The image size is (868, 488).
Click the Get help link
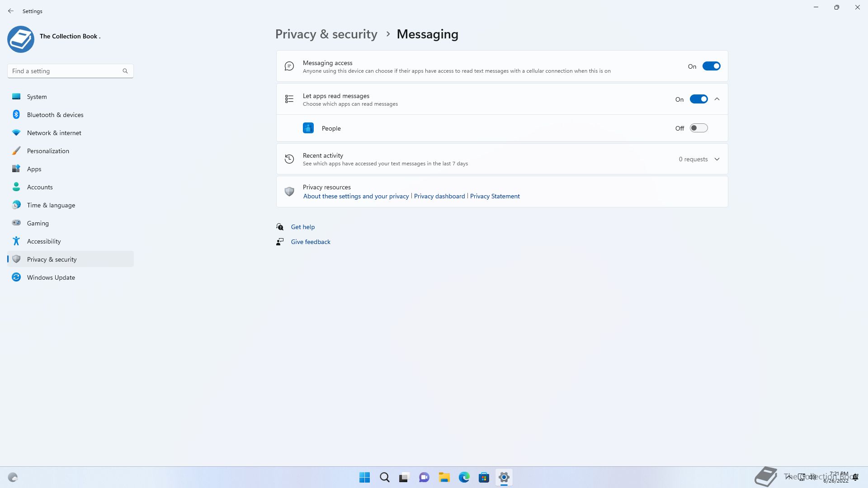303,227
